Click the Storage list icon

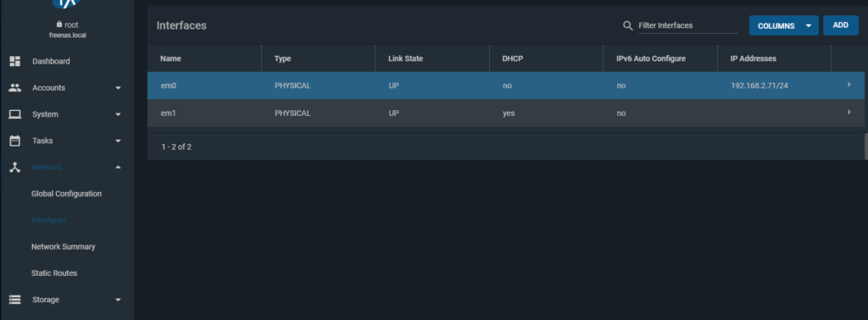15,300
